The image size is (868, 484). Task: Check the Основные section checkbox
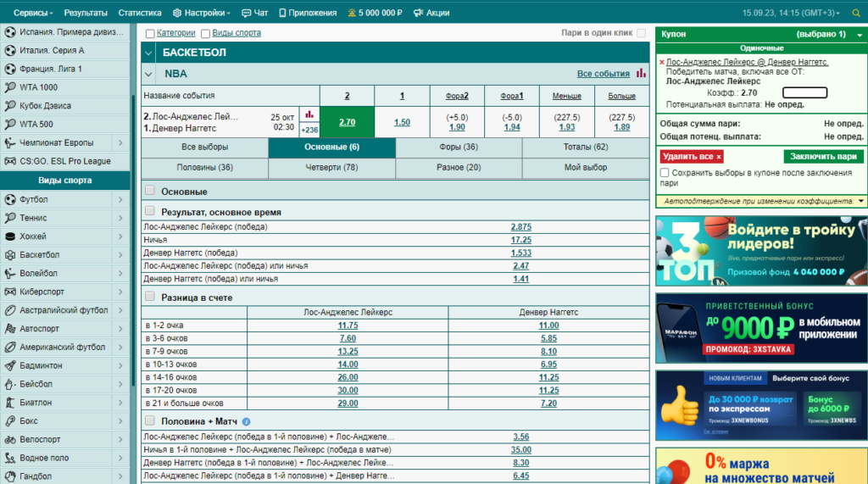149,191
